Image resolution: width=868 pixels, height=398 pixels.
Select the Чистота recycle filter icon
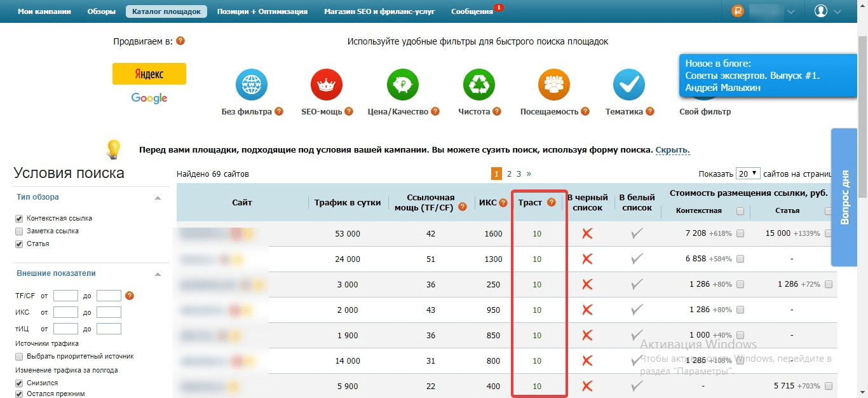coord(479,85)
